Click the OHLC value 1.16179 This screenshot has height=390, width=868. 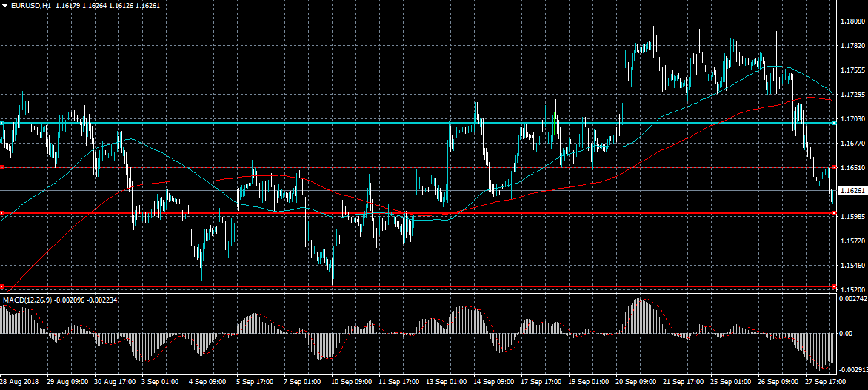67,6
